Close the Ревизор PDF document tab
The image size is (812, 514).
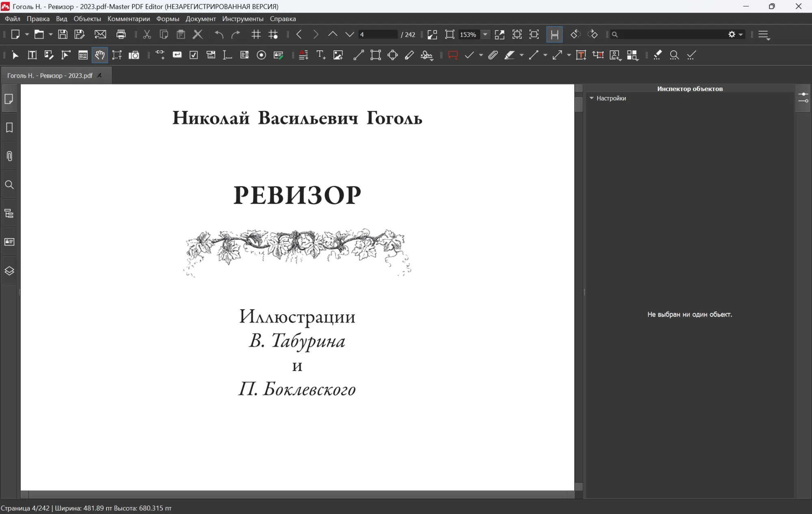pos(100,76)
